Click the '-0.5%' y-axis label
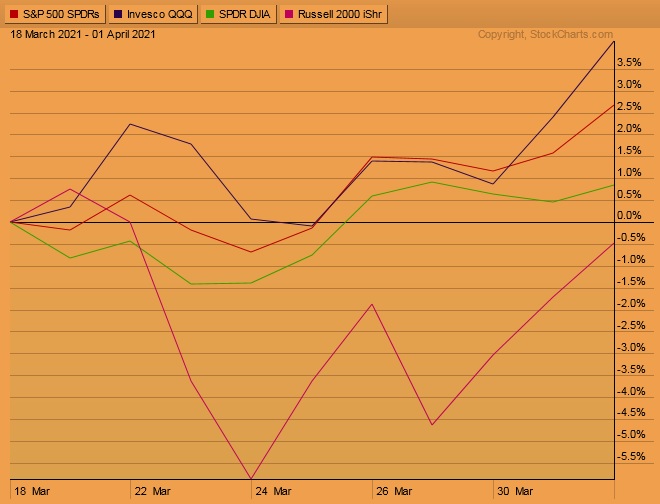 tap(631, 237)
